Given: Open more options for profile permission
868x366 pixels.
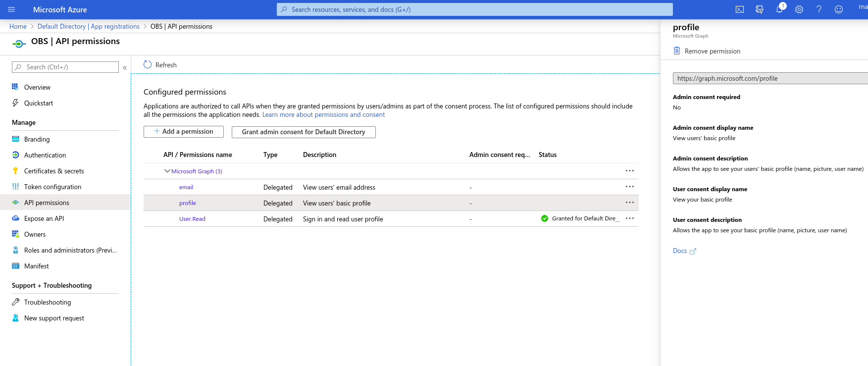Looking at the screenshot, I should tap(630, 203).
